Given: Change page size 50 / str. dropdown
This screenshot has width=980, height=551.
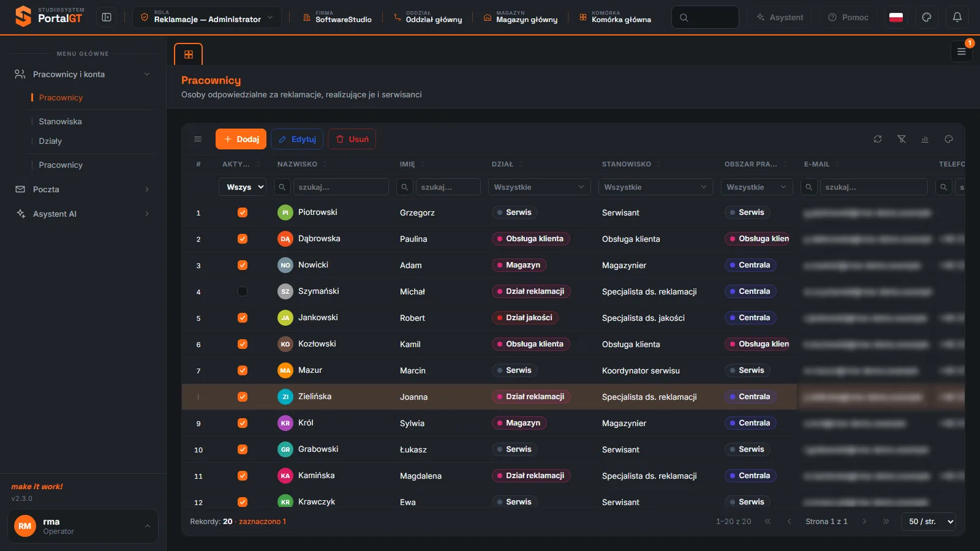Looking at the screenshot, I should pyautogui.click(x=929, y=522).
